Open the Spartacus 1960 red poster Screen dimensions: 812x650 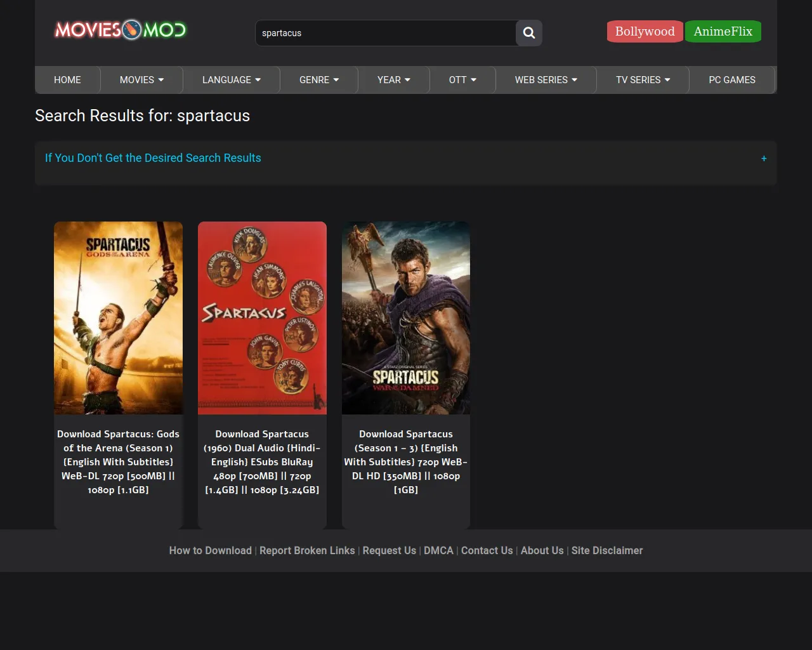pos(262,318)
